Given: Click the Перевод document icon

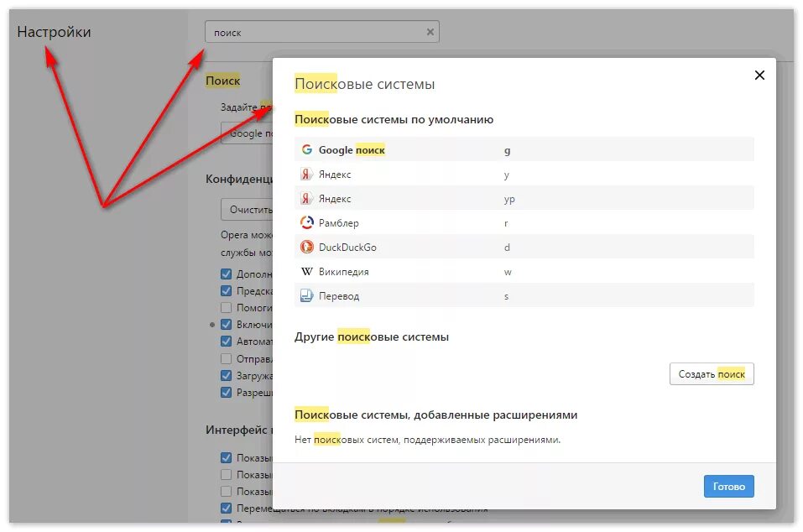Looking at the screenshot, I should (x=307, y=295).
